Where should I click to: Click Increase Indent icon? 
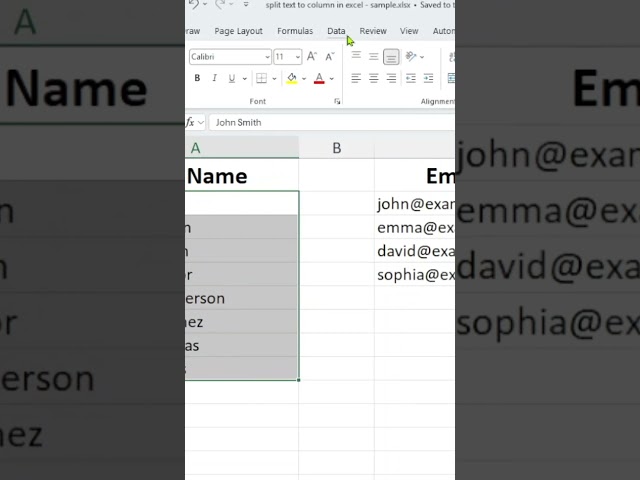(x=428, y=78)
